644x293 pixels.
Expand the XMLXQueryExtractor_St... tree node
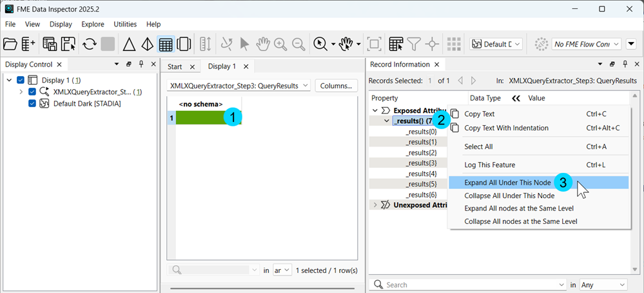click(x=21, y=92)
